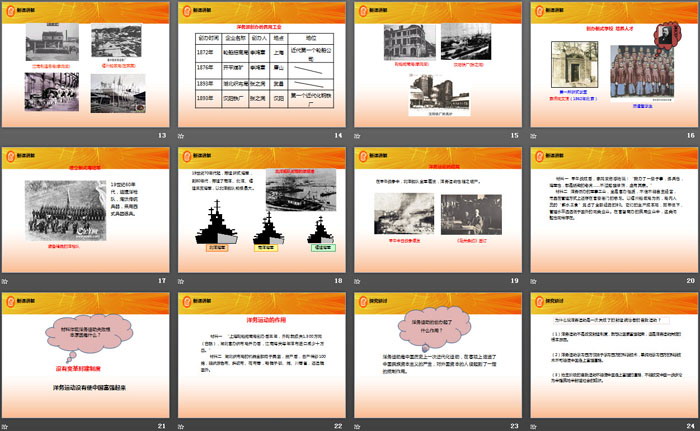Viewport: 700px width, 431px height.
Task: Click the slide number label 20
Action: pos(691,280)
